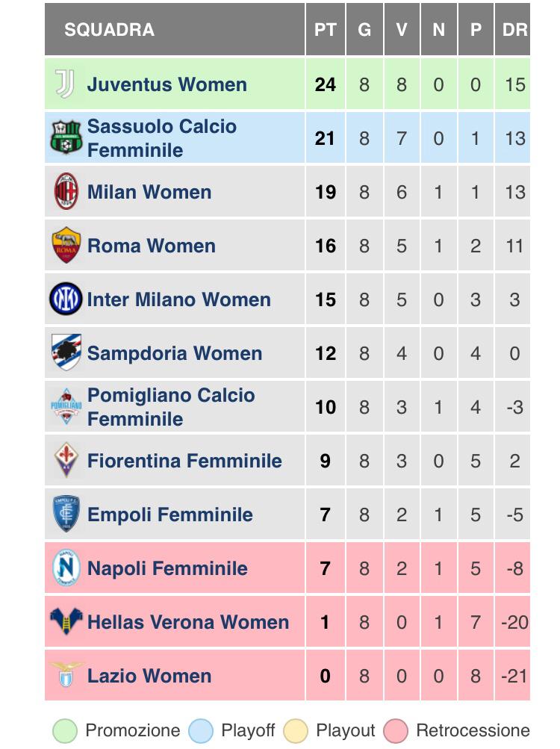The image size is (560, 749).
Task: Open the Pomigliano Calcio Femminile link
Action: 171,407
